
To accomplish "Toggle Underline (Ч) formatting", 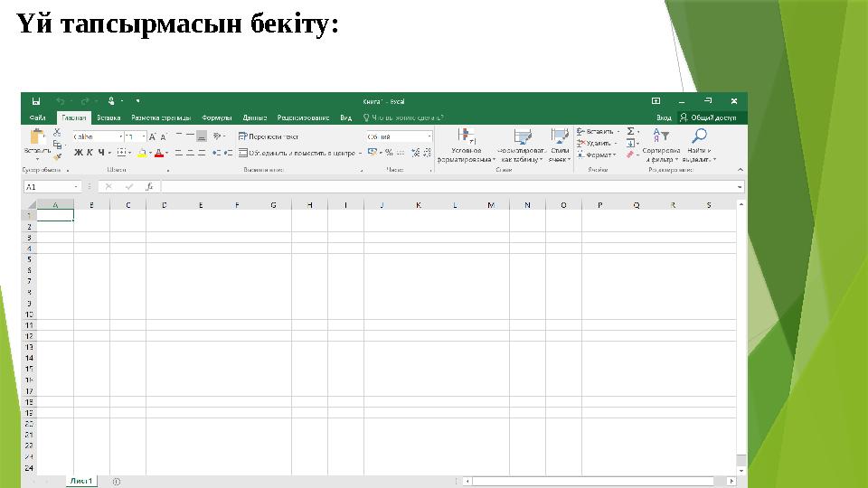I will [101, 152].
